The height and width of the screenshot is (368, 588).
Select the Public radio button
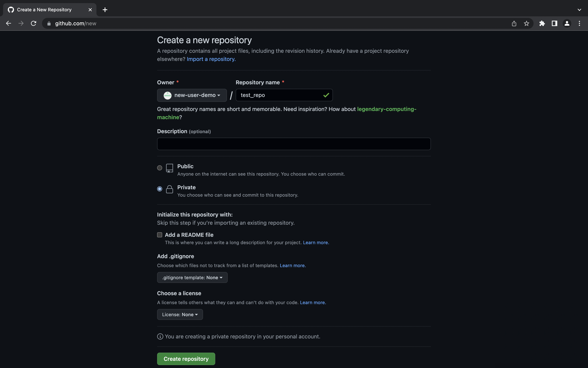tap(160, 168)
